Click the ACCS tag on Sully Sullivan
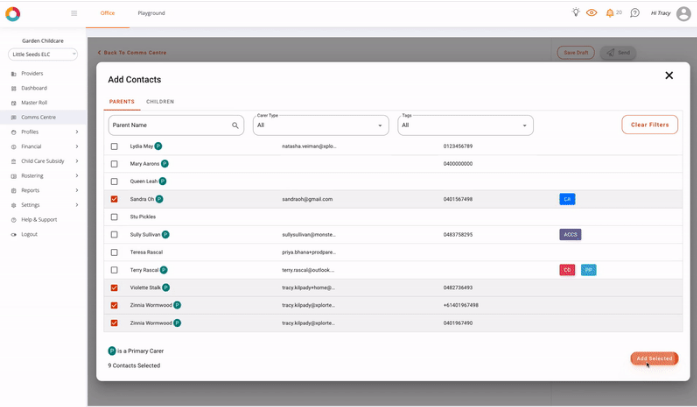Viewport: 697px width, 407px height. tap(570, 235)
